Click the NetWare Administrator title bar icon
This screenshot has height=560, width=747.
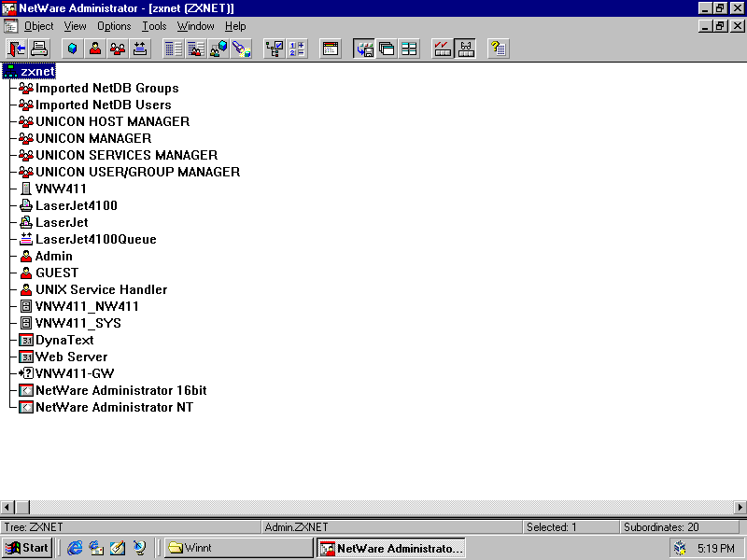point(9,8)
